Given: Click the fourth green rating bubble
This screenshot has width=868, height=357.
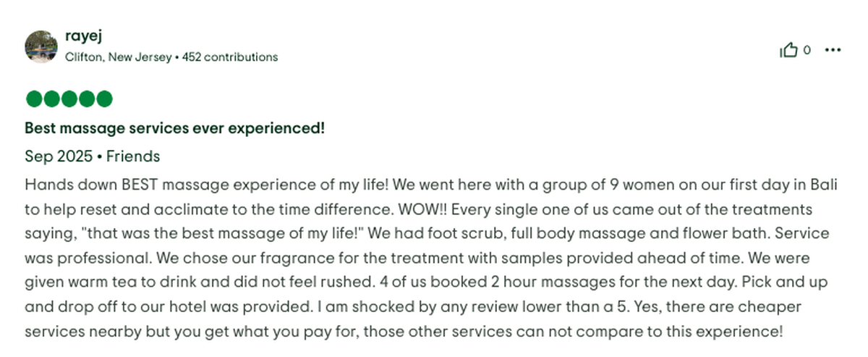Looking at the screenshot, I should (x=87, y=98).
